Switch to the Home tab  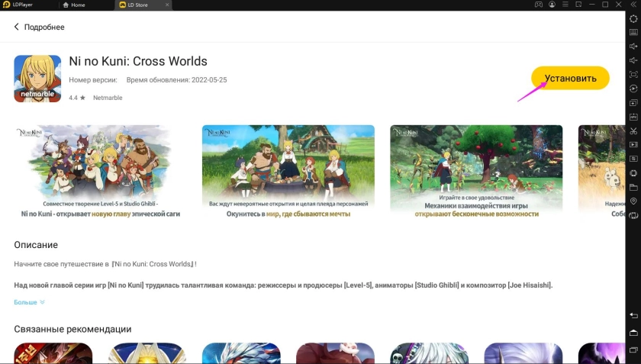(74, 5)
